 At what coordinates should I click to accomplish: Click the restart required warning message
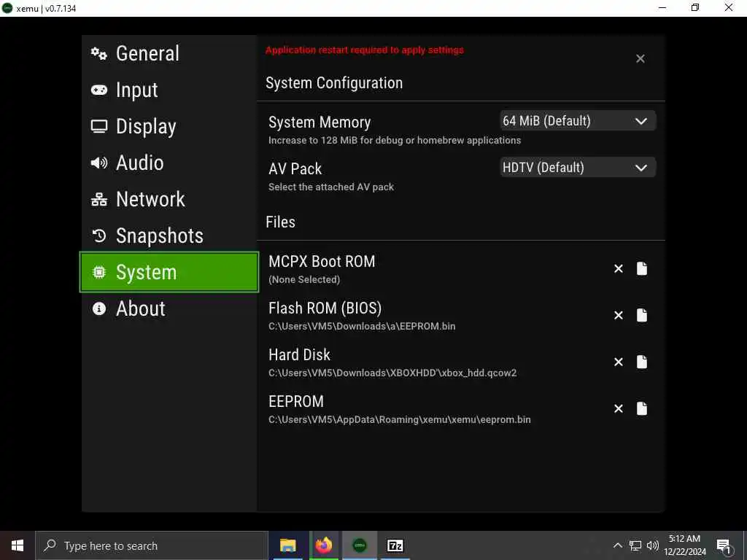[365, 50]
